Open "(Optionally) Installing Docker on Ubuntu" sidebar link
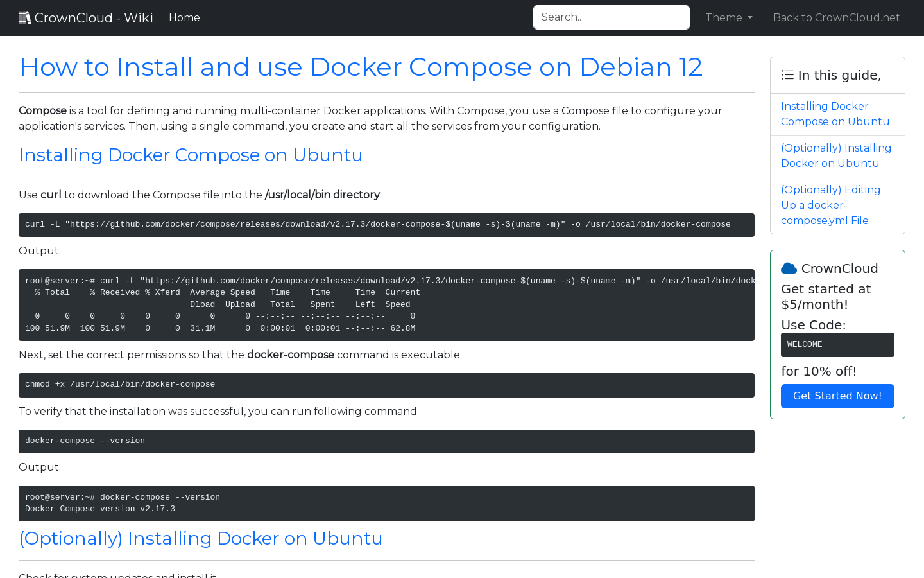The height and width of the screenshot is (578, 924). [x=836, y=155]
